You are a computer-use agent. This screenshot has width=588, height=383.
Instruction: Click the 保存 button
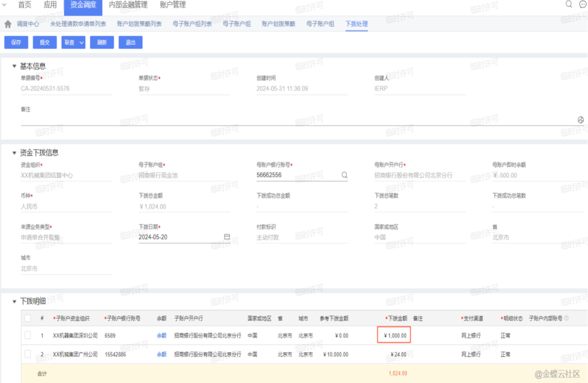tap(16, 42)
